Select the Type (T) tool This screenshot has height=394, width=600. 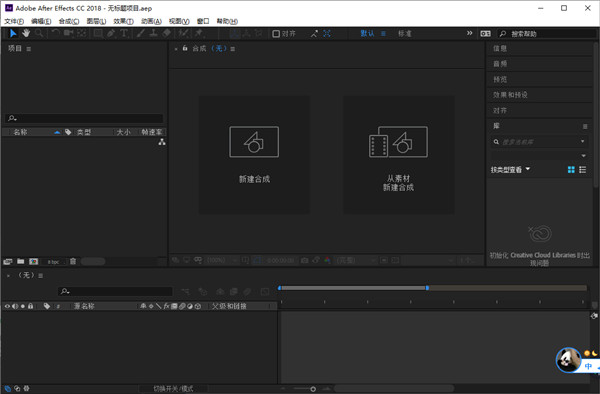coord(124,33)
